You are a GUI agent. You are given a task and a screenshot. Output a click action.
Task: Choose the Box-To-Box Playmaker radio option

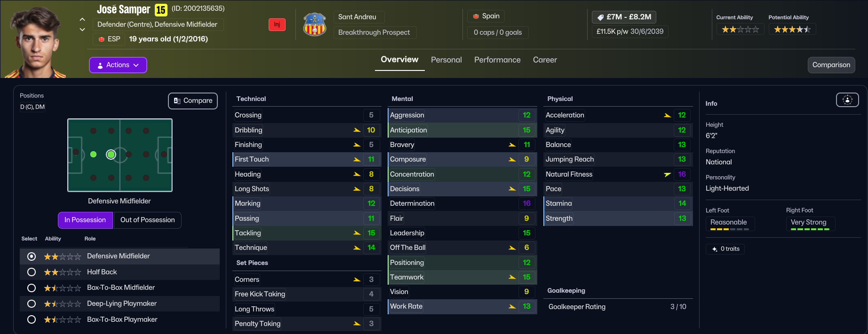pyautogui.click(x=32, y=319)
